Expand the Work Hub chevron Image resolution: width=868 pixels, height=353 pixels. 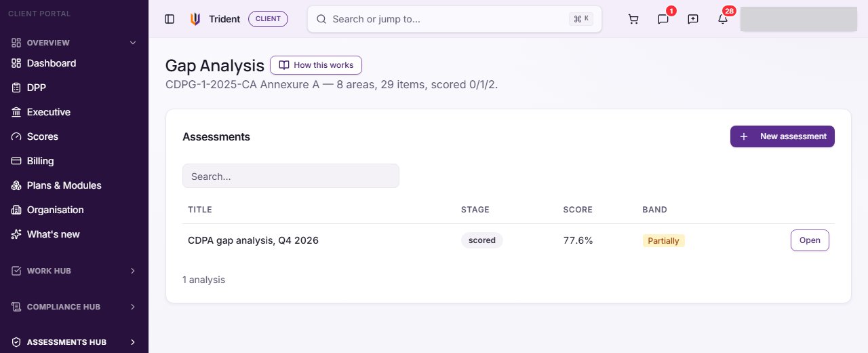tap(133, 271)
